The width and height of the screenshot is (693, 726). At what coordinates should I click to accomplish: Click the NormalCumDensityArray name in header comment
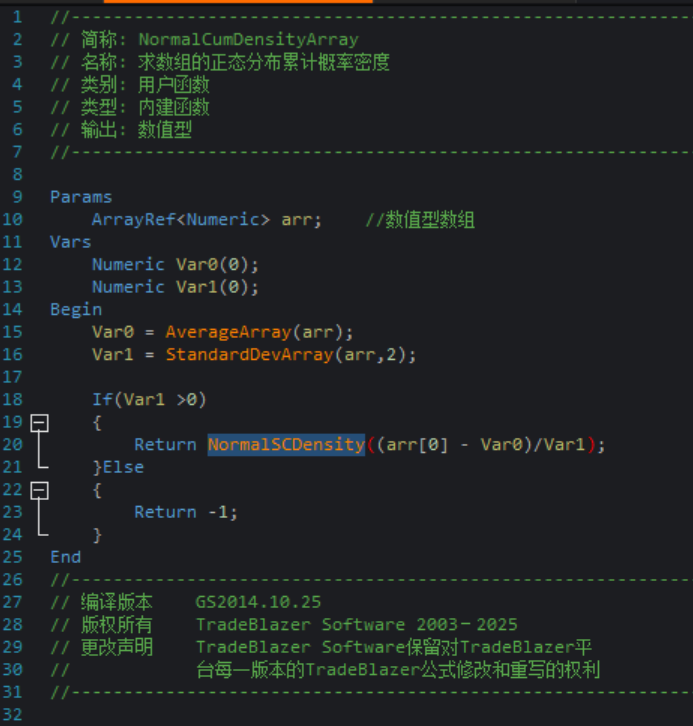click(x=249, y=40)
